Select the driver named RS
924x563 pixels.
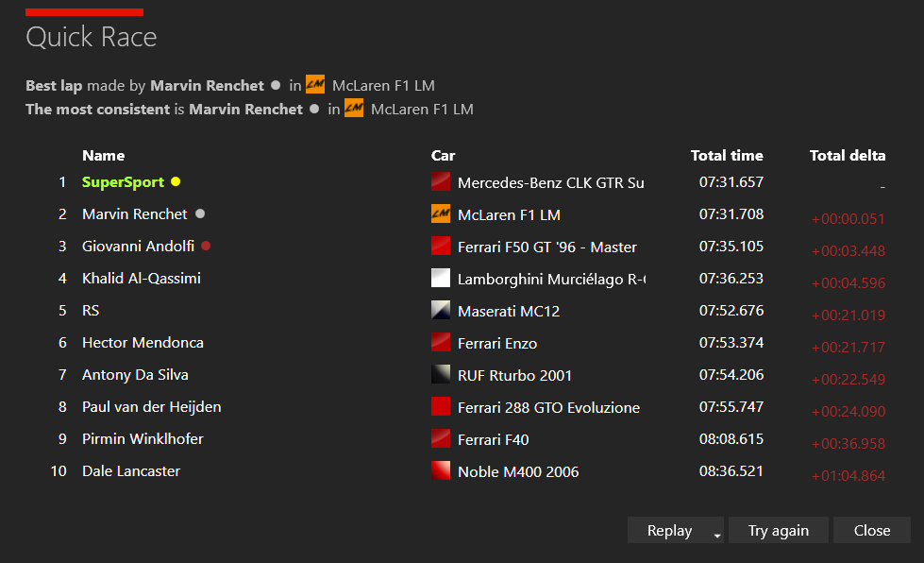(91, 311)
